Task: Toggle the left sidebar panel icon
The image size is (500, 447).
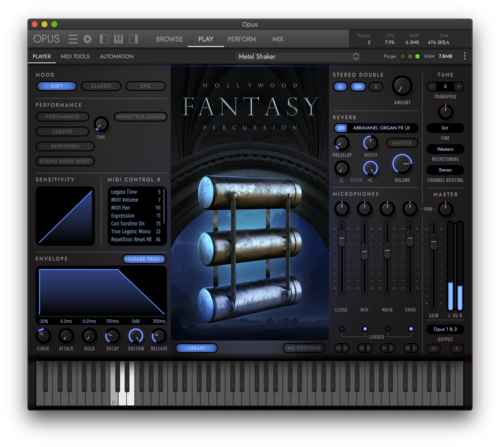Action: pos(104,39)
